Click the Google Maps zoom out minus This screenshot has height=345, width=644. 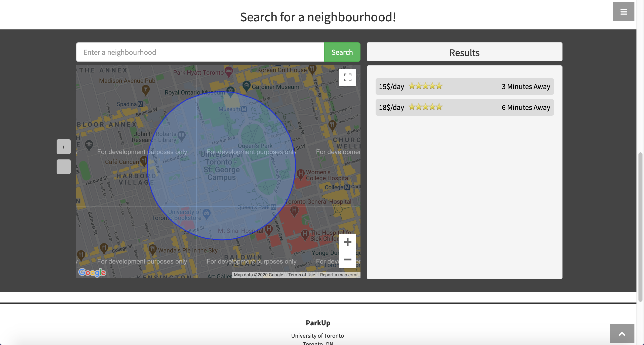pos(347,260)
